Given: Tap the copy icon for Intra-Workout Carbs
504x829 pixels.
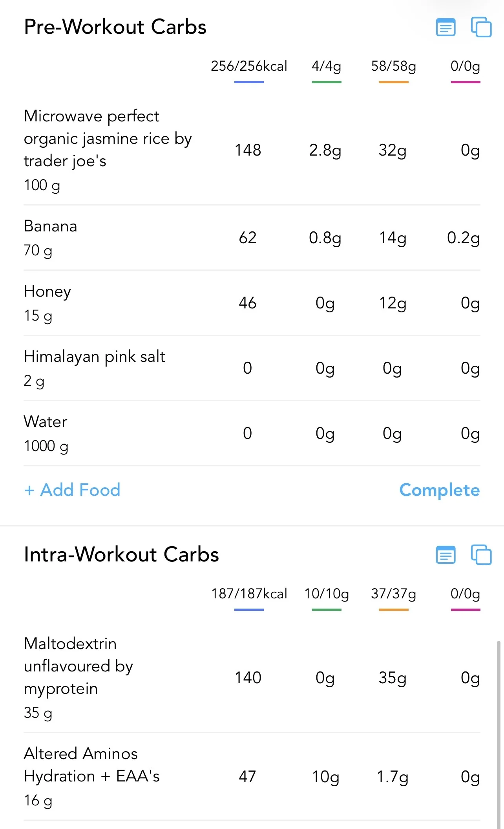Looking at the screenshot, I should coord(481,555).
